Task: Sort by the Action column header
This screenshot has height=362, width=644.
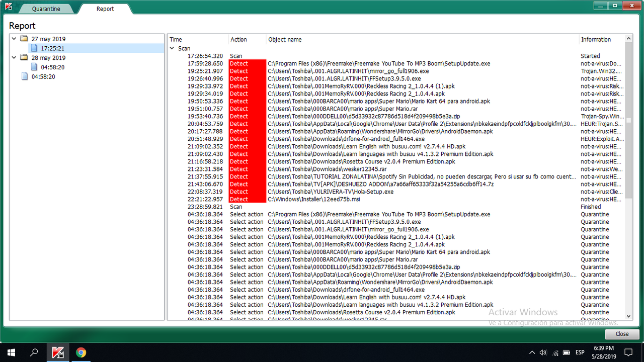Action: click(247, 39)
